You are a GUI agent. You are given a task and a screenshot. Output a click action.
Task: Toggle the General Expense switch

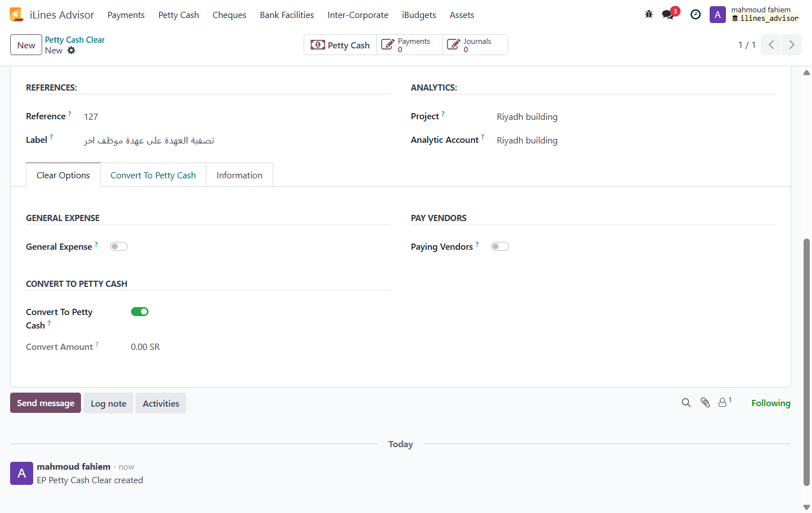pos(119,246)
